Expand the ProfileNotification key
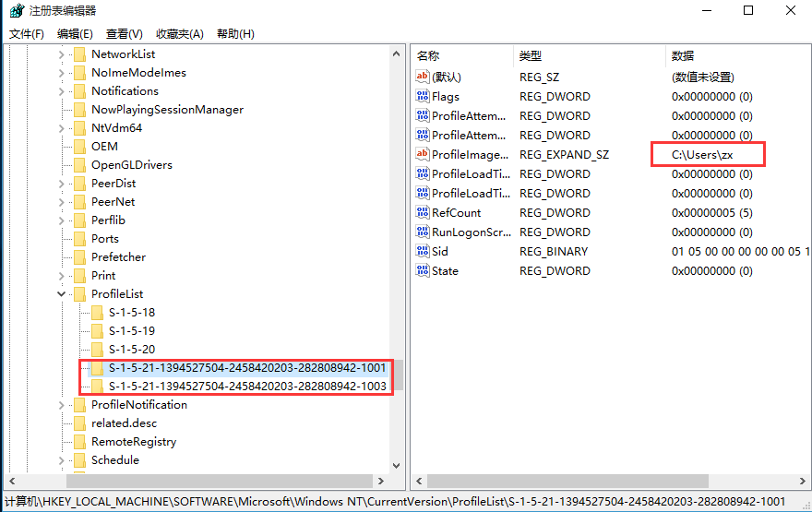Viewport: 812px width, 512px height. (x=61, y=405)
